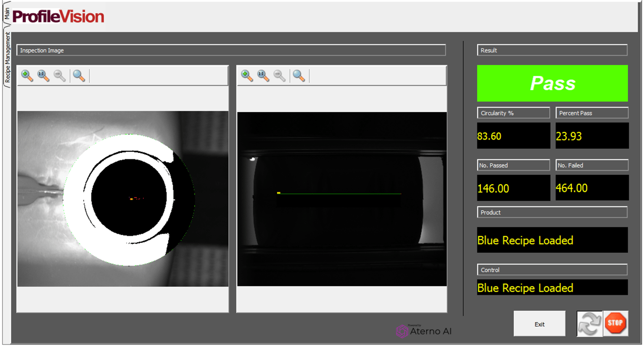Set right profile image to 1:1 zoom
The image size is (644, 346).
[263, 75]
